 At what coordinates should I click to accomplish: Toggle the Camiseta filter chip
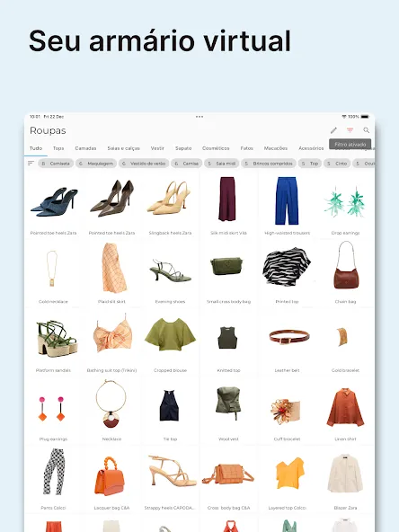(56, 164)
